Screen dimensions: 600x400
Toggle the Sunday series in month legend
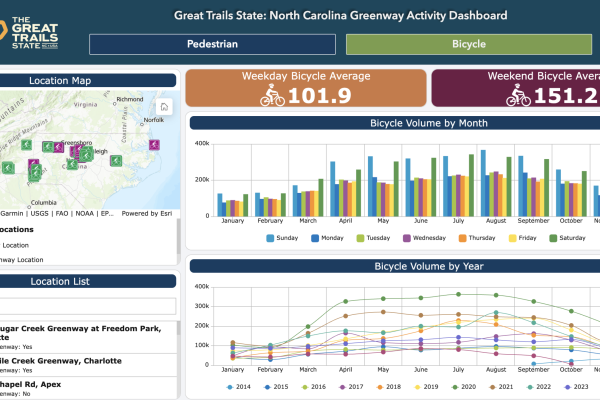click(282, 238)
